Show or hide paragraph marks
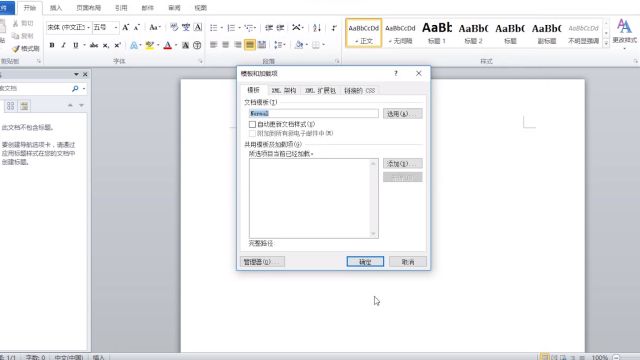640x360 pixels. tap(334, 28)
